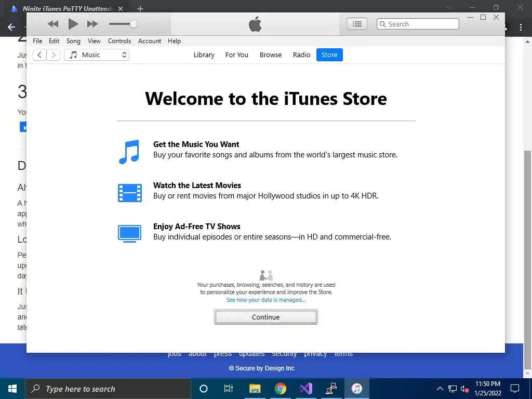Click the network icon in system tray
This screenshot has height=399, width=532.
point(453,389)
